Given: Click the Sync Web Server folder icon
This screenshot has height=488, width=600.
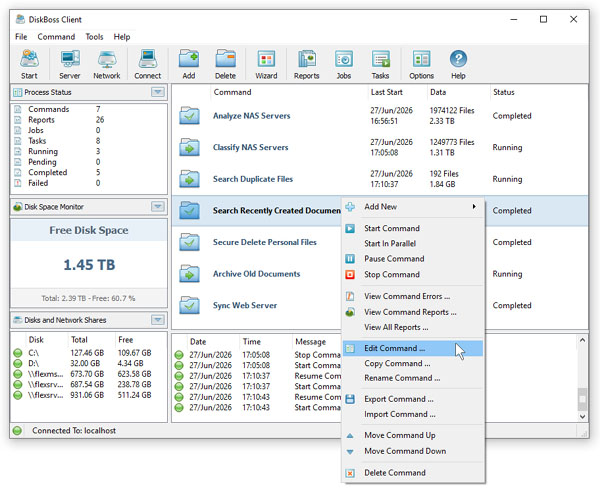Looking at the screenshot, I should tap(189, 305).
